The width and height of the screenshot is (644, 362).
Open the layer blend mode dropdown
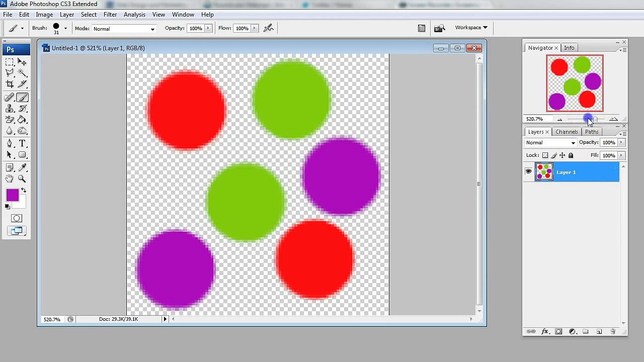[x=550, y=143]
